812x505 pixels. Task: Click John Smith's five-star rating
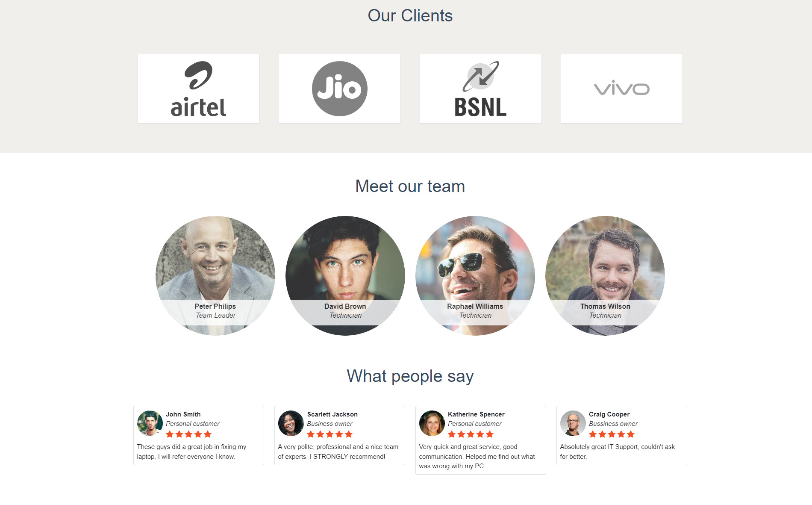click(x=188, y=434)
